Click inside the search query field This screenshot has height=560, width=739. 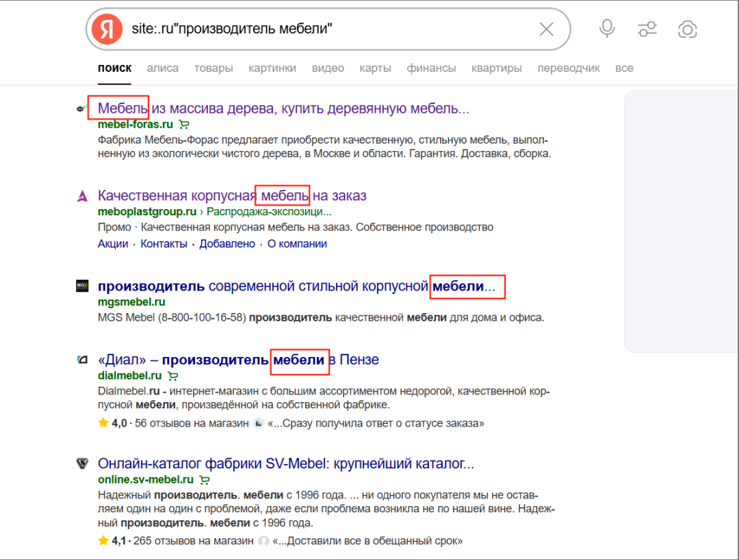click(330, 29)
